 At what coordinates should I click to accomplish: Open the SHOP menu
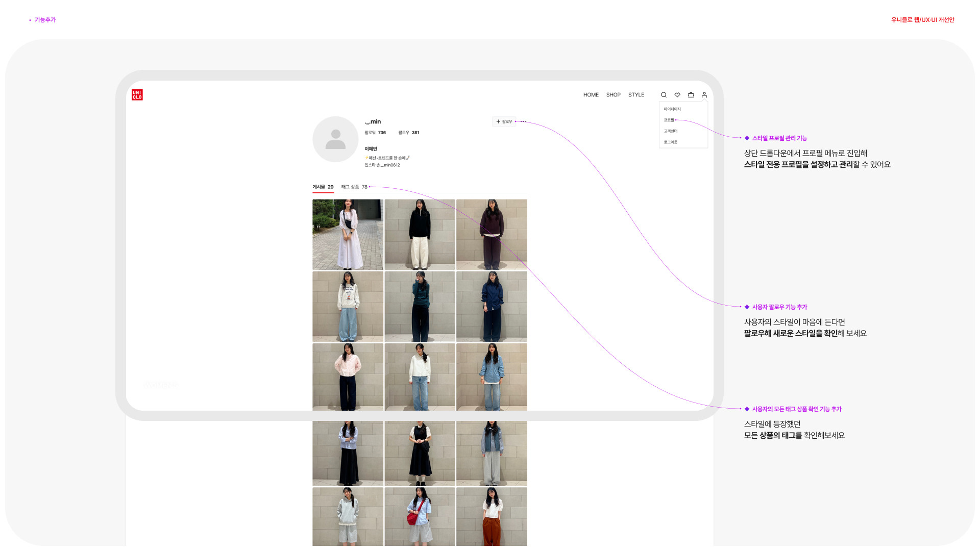(x=613, y=95)
